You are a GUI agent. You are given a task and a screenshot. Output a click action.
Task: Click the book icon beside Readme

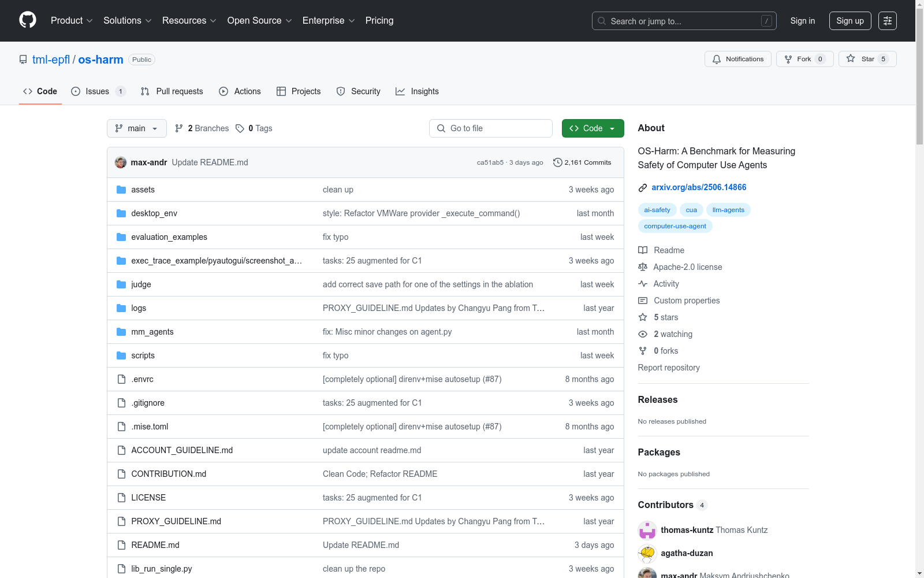click(x=643, y=250)
